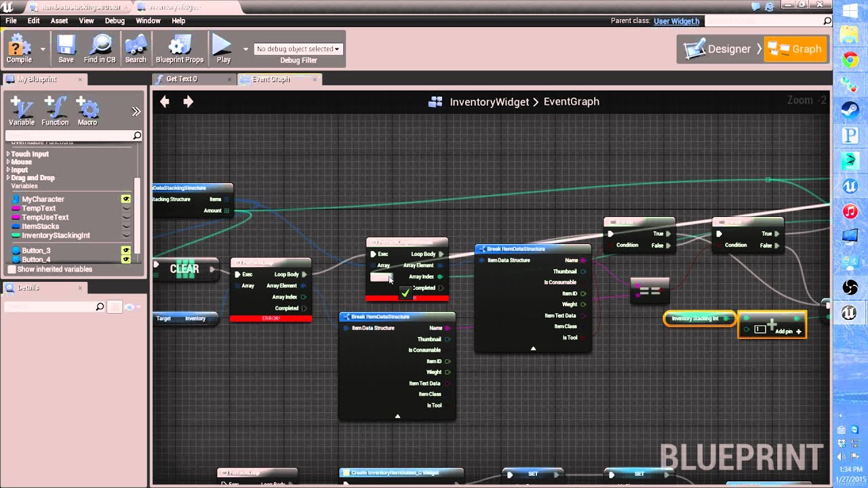
Task: Open the Search binoculars tool
Action: (x=136, y=49)
